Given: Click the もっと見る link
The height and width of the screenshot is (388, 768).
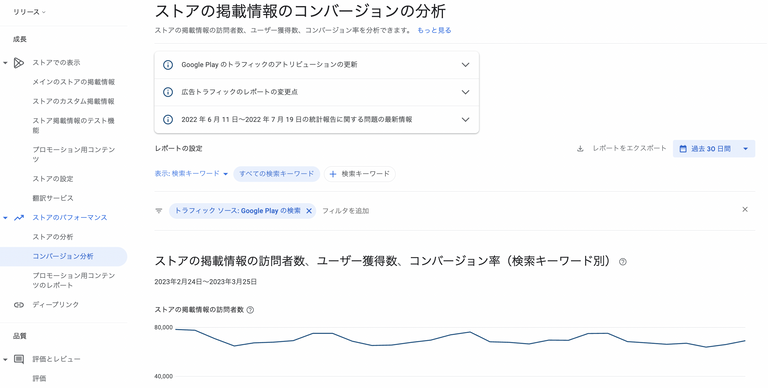Looking at the screenshot, I should [434, 30].
